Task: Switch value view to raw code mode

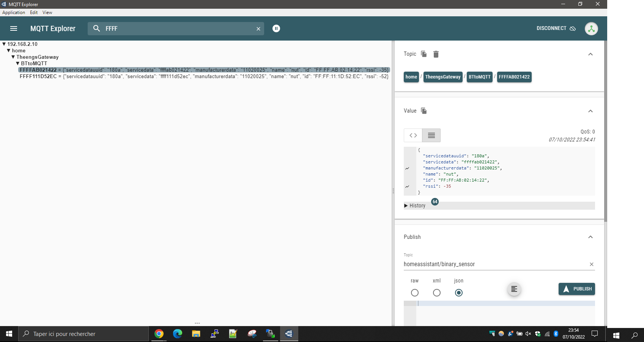Action: click(x=413, y=135)
